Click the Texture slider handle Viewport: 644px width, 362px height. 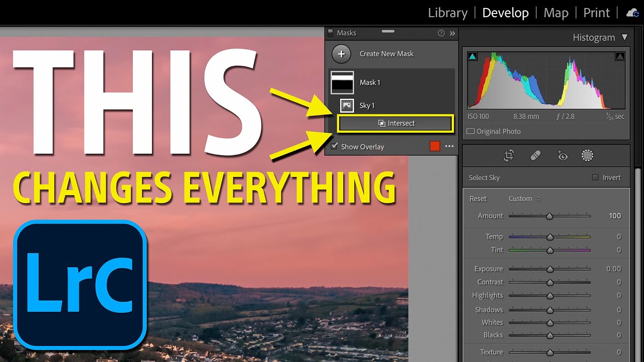click(550, 352)
